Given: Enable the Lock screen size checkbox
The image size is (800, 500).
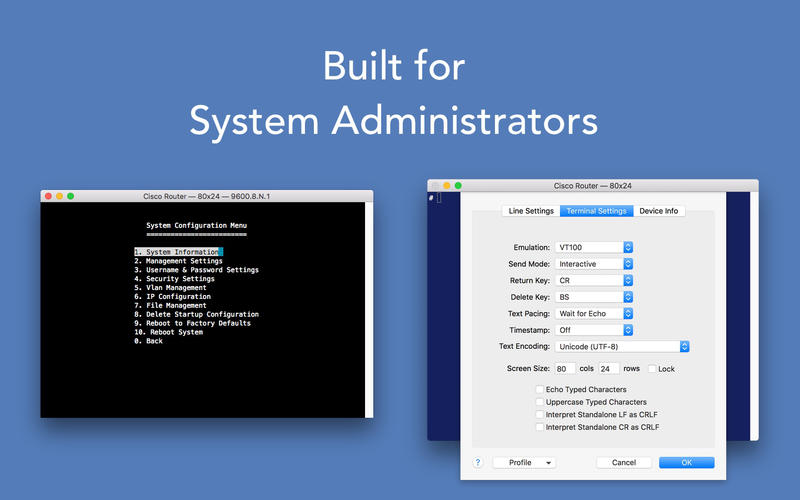Looking at the screenshot, I should click(652, 369).
